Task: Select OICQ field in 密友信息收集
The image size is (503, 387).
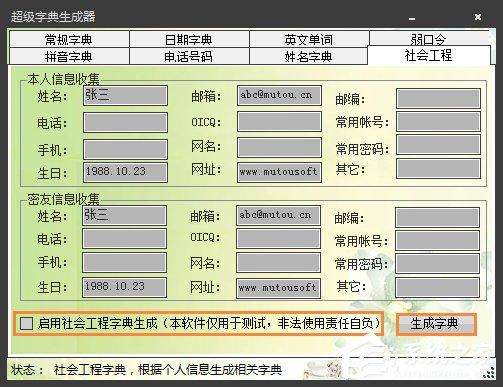Action: coord(279,239)
